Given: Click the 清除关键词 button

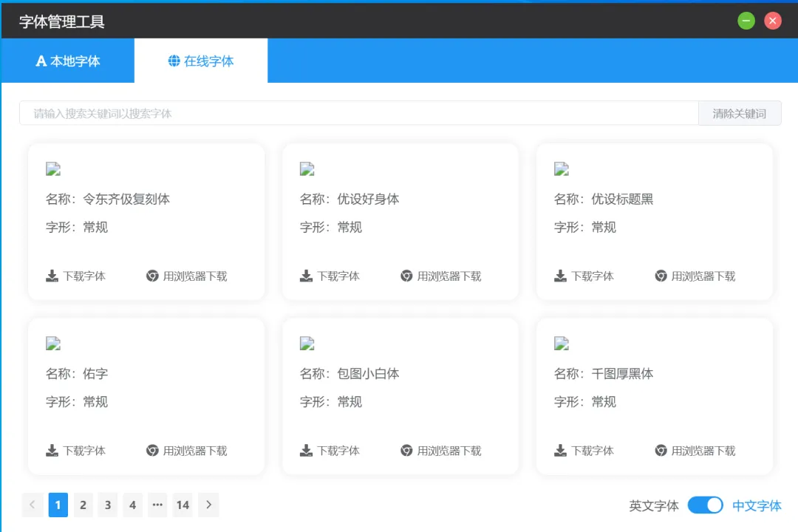Looking at the screenshot, I should tap(740, 113).
